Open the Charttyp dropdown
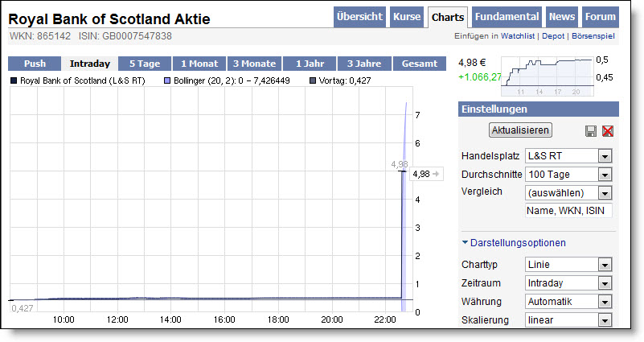The image size is (644, 342). (568, 264)
